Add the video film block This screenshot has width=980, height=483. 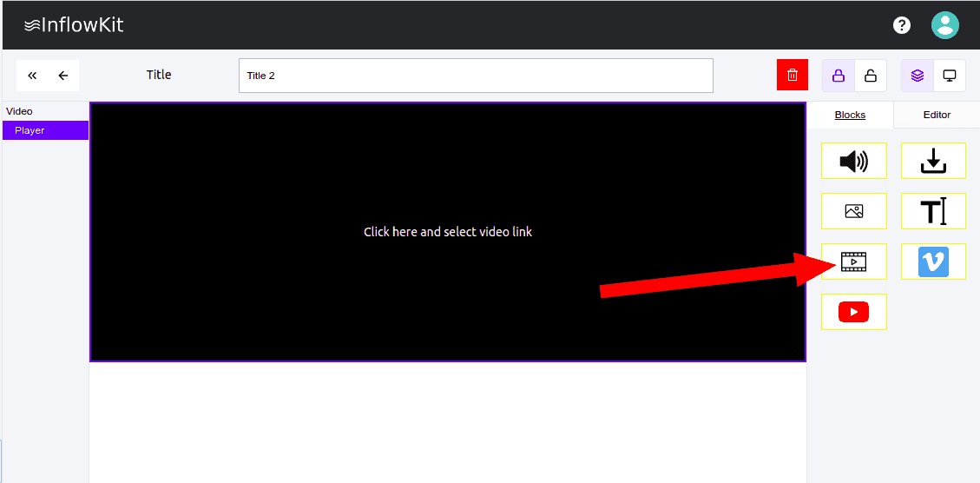854,261
